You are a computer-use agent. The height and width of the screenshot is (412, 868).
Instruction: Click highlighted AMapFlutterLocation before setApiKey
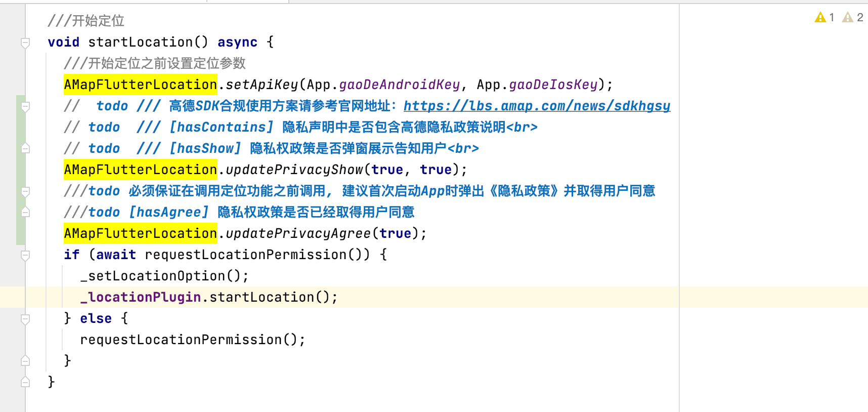click(x=141, y=85)
